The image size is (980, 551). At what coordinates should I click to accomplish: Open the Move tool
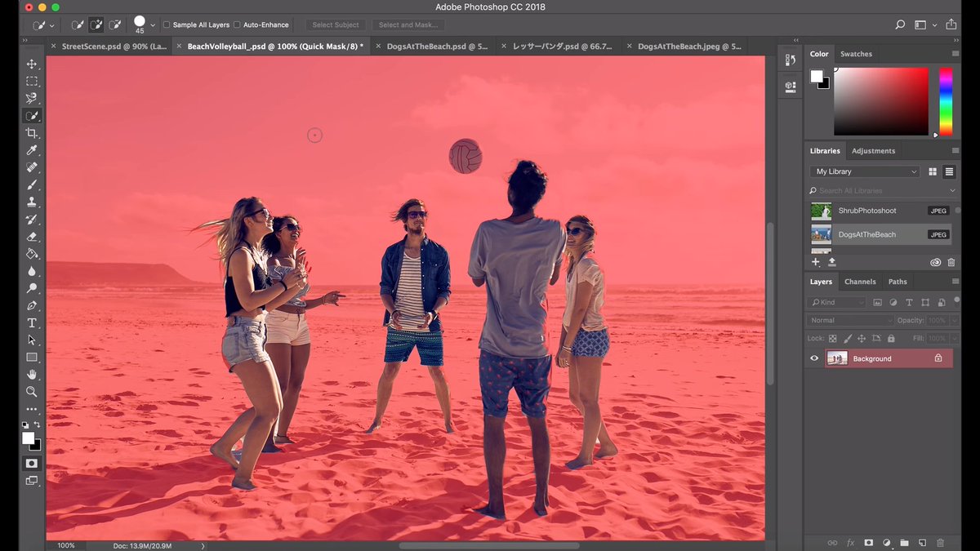(x=32, y=64)
